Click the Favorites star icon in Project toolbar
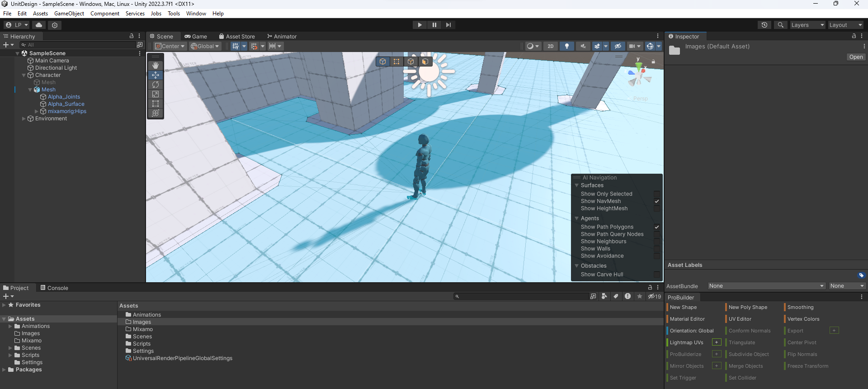The width and height of the screenshot is (868, 389). point(639,296)
